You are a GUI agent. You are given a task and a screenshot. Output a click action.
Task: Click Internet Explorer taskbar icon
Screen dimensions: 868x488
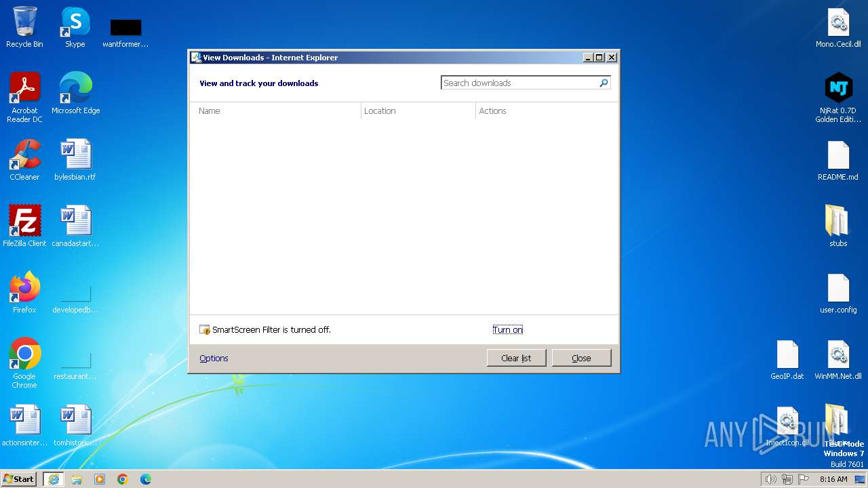tap(54, 479)
